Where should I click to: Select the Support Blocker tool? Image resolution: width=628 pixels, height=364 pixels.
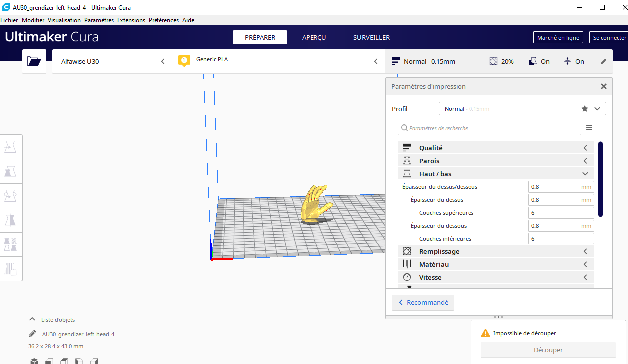click(x=11, y=269)
